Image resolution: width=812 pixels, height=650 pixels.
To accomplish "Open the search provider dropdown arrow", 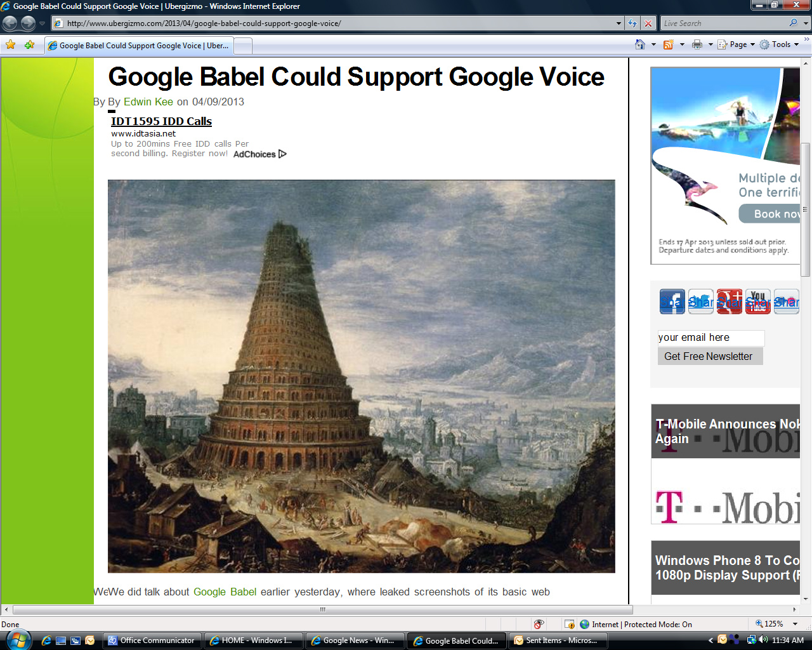I will [x=806, y=23].
